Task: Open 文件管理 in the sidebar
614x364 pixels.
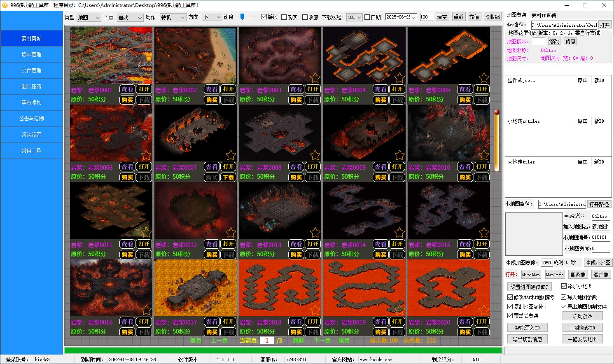Action: tap(31, 70)
